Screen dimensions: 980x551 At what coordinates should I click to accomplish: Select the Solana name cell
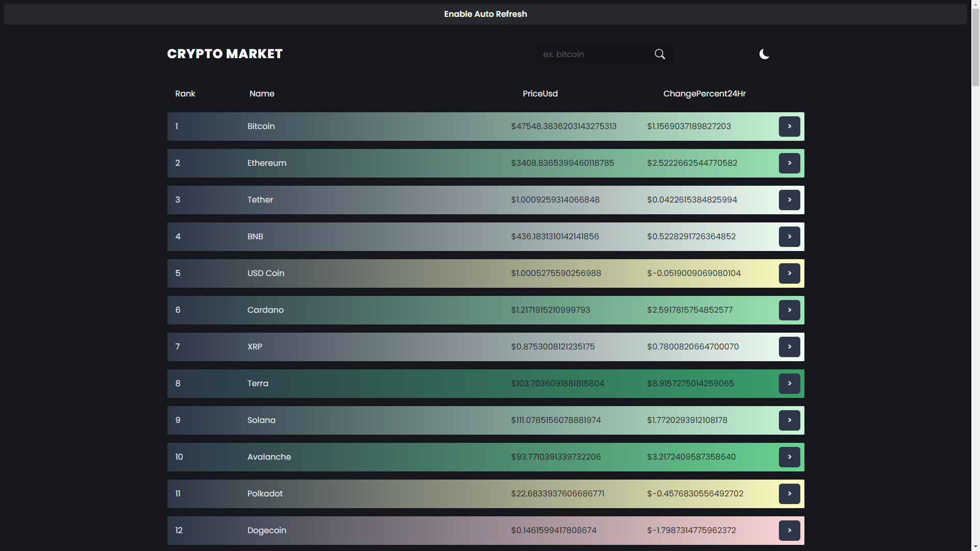click(261, 420)
